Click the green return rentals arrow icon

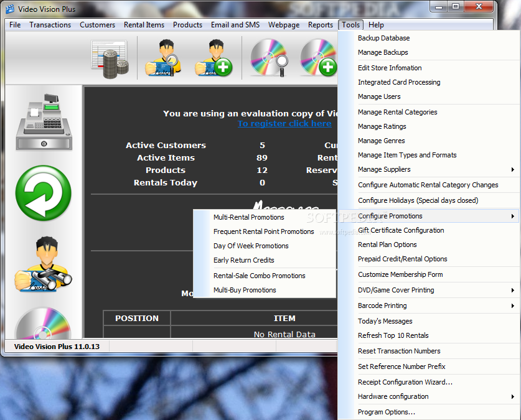coord(43,193)
